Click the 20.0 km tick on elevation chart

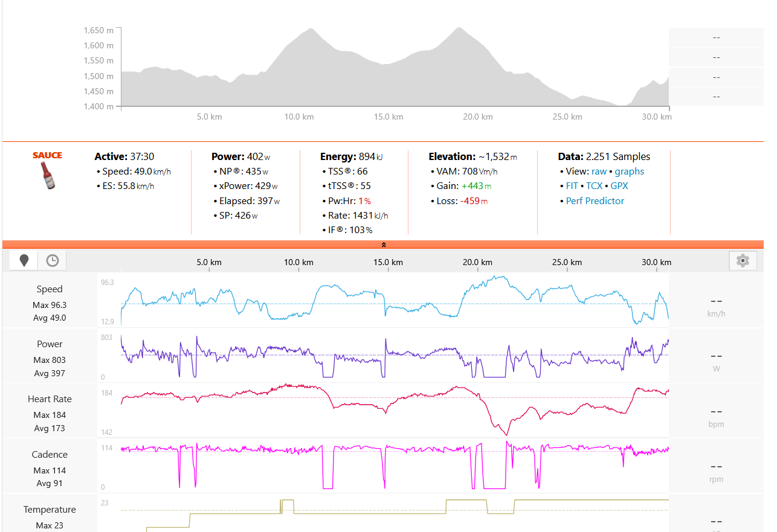[x=478, y=117]
